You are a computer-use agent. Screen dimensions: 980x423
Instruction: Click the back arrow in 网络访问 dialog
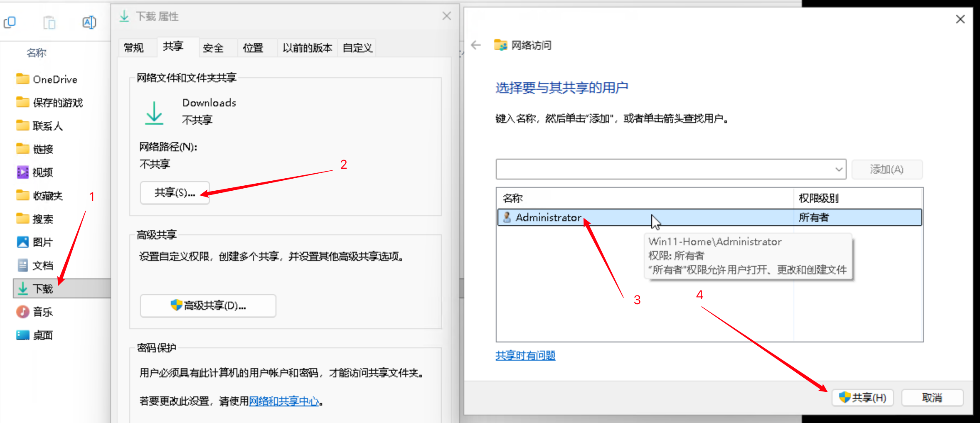[476, 45]
